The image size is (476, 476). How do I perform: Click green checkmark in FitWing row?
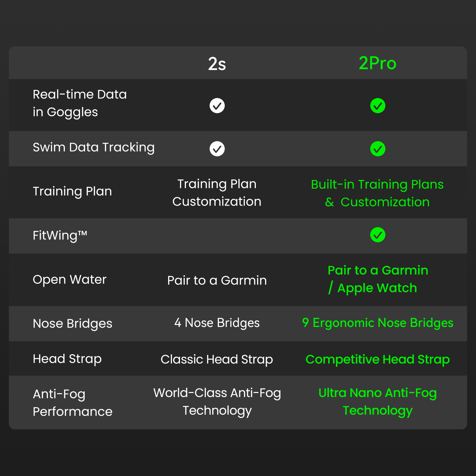pyautogui.click(x=378, y=235)
